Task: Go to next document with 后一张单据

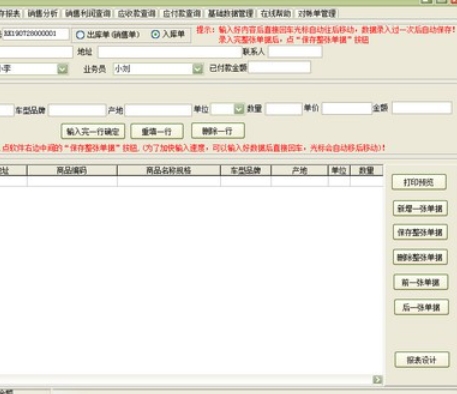Action: [421, 307]
